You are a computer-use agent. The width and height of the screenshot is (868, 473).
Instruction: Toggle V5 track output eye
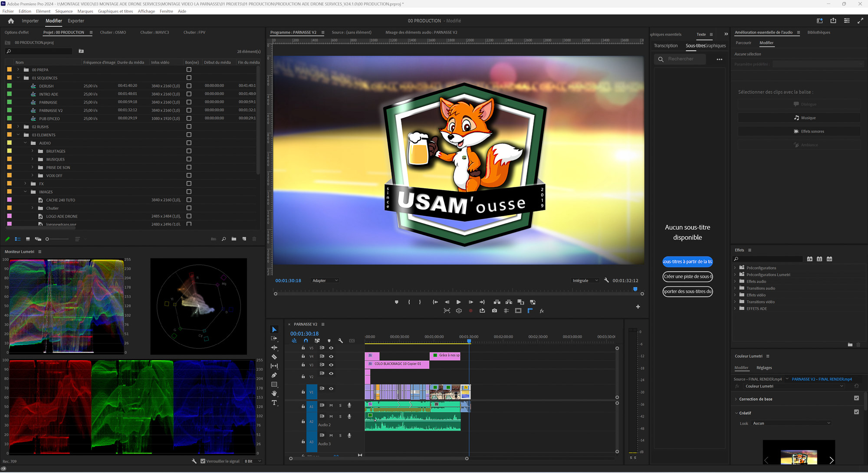tap(331, 348)
